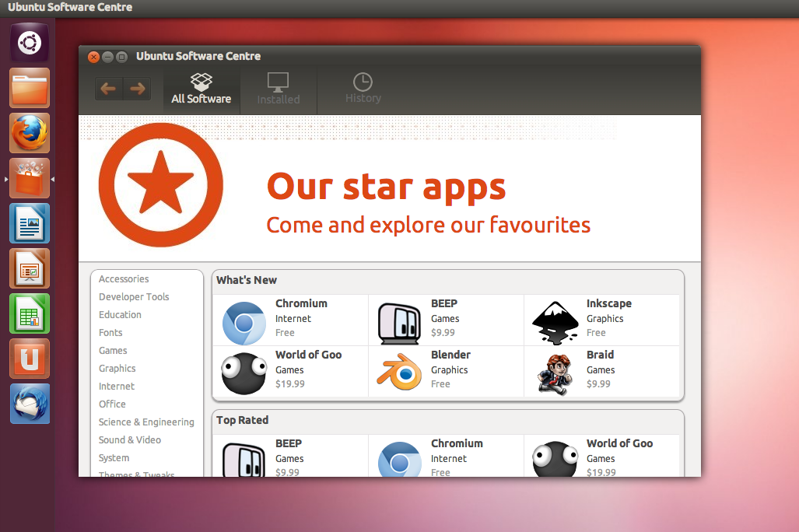Open the Braid game icon

point(555,374)
